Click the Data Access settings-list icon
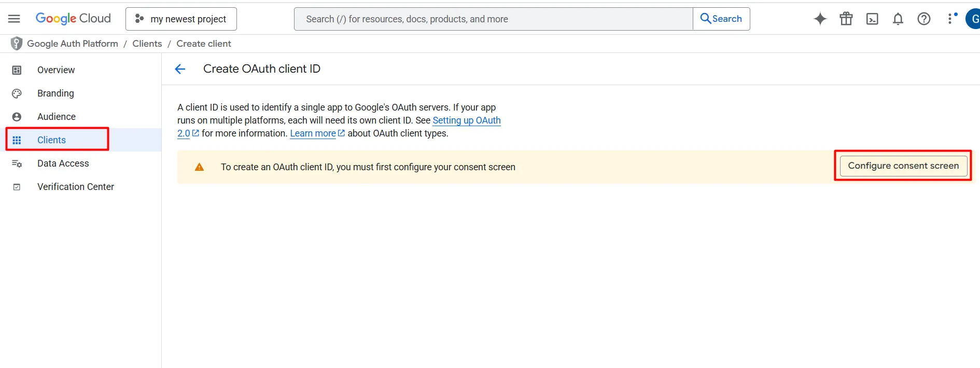 17,163
